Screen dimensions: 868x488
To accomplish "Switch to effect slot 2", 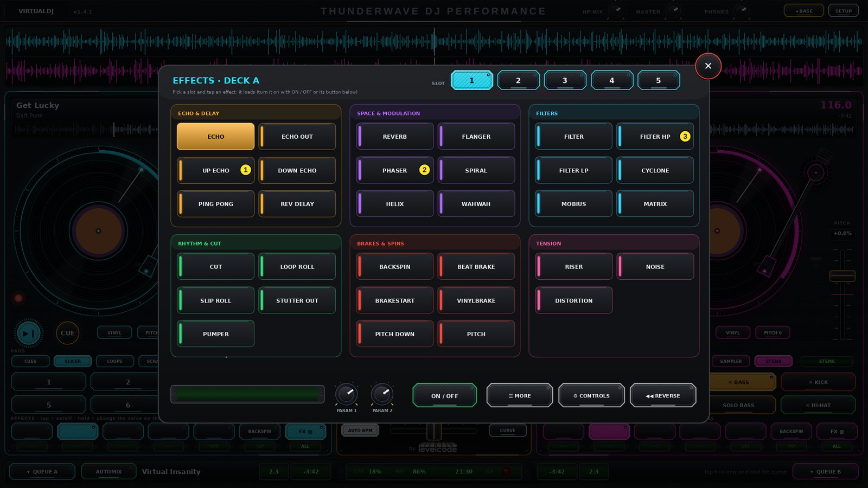I will pyautogui.click(x=518, y=80).
